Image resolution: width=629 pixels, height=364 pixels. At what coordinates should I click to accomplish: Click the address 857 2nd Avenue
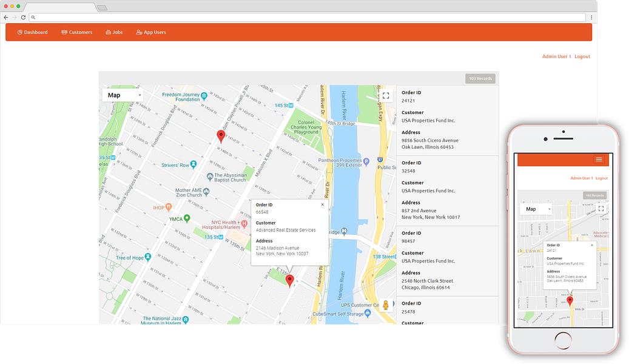[419, 211]
